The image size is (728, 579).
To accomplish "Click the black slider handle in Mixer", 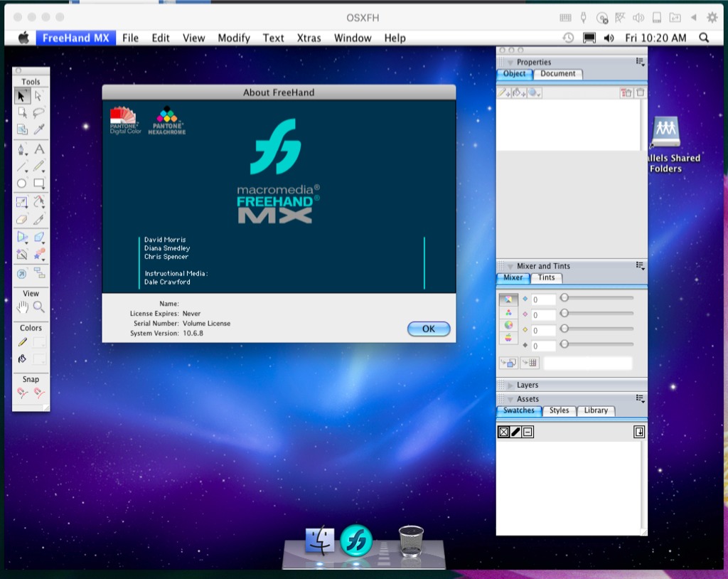I will point(564,344).
